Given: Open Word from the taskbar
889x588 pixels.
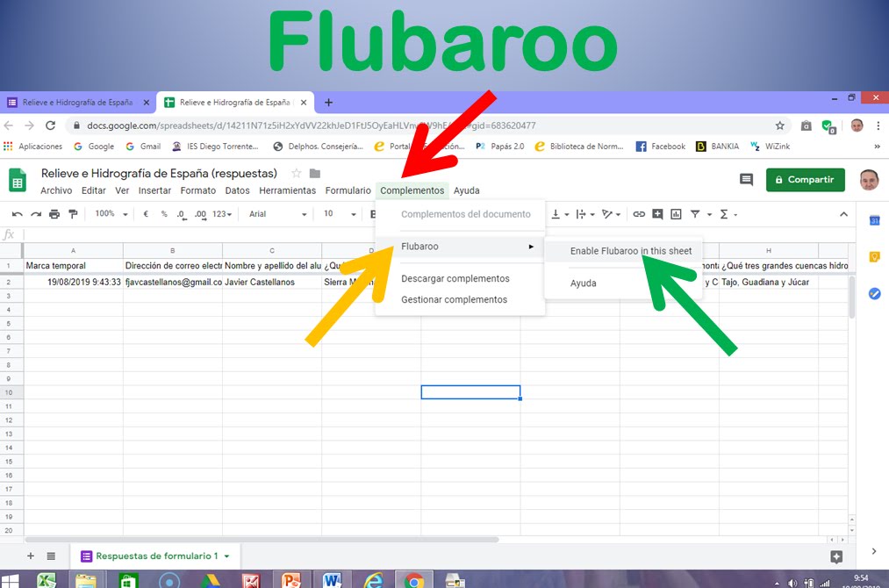Looking at the screenshot, I should pyautogui.click(x=333, y=580).
